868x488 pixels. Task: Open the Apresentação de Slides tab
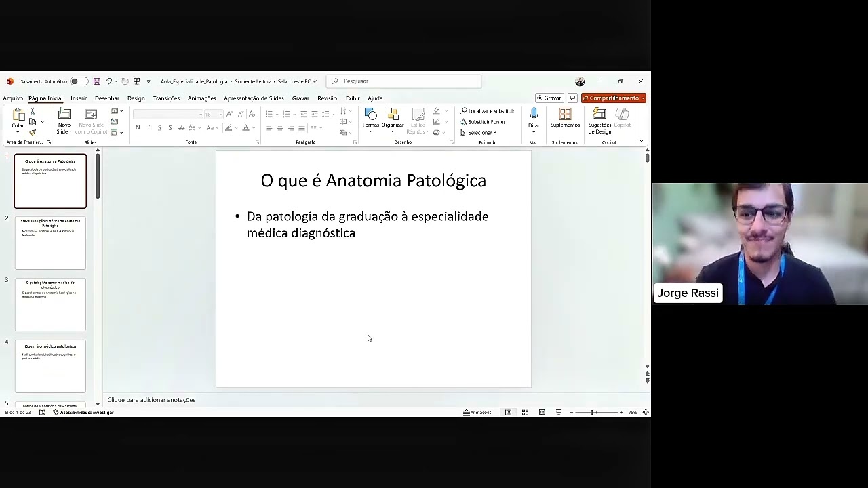254,98
